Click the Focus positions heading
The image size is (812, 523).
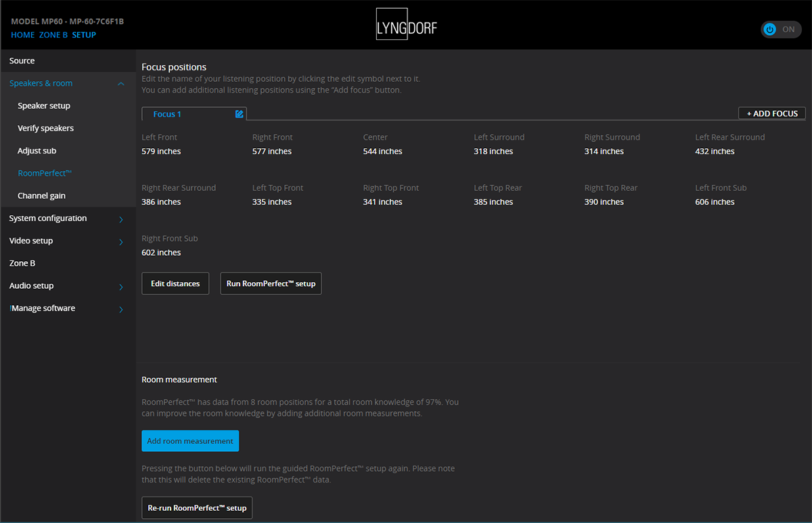(x=174, y=67)
